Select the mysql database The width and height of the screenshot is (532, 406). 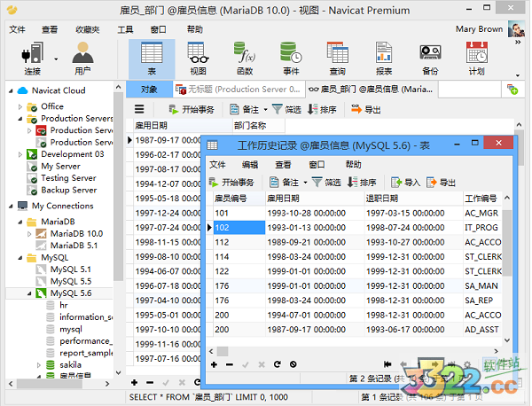[x=71, y=330]
